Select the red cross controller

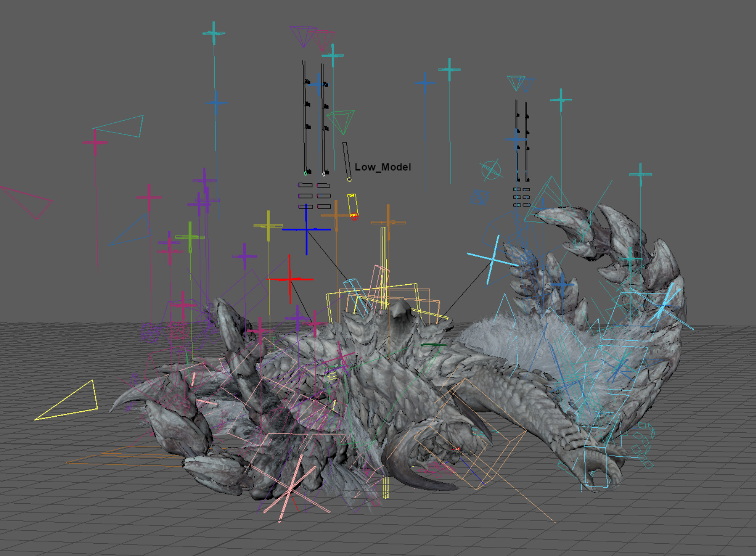290,279
